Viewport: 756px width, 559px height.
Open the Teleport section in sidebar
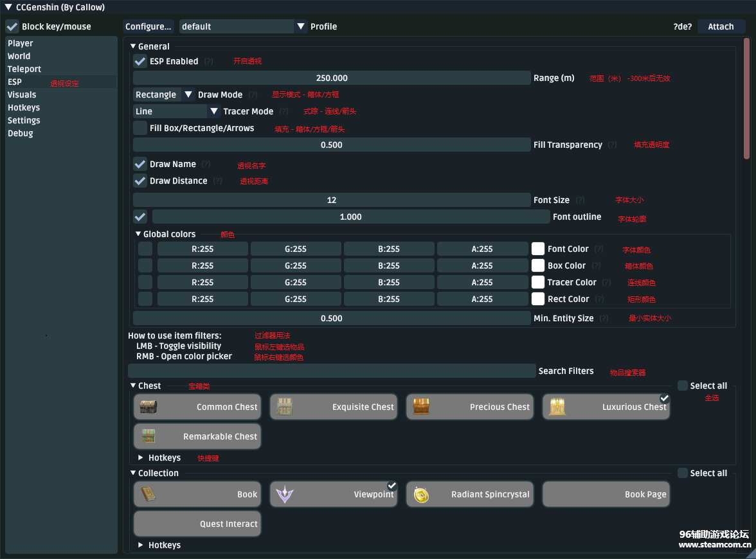point(24,69)
